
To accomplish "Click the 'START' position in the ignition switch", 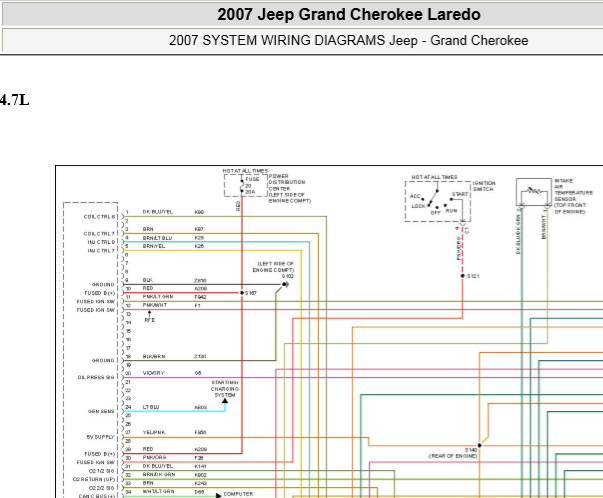I will click(460, 194).
